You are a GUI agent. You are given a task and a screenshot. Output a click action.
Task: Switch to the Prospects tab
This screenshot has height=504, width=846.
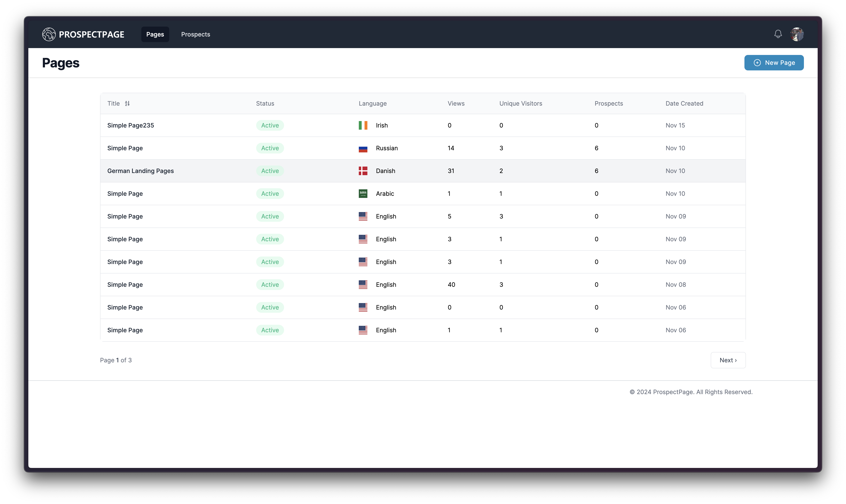[195, 34]
